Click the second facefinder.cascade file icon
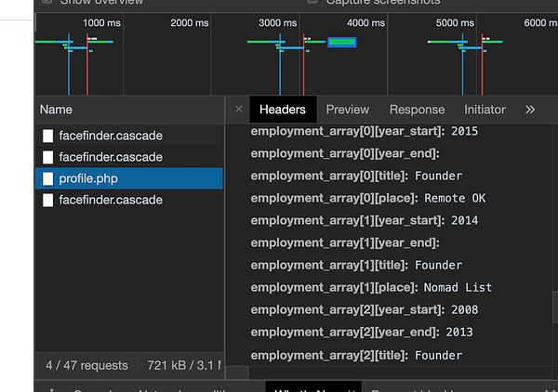The width and height of the screenshot is (558, 392). click(x=48, y=157)
